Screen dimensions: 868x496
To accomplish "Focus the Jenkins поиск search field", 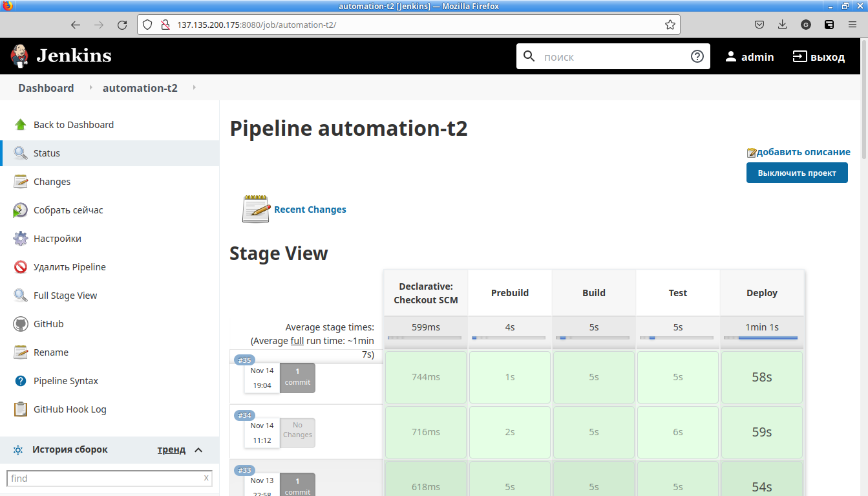I will [613, 57].
